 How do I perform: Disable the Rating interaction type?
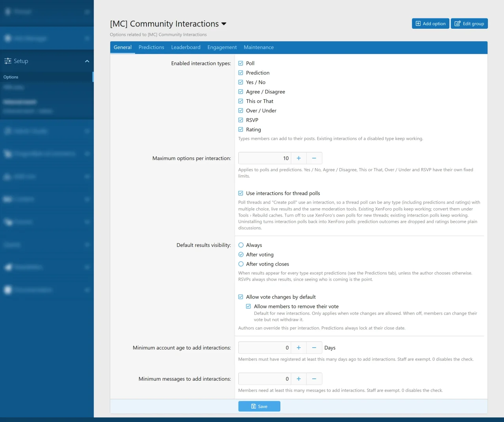(241, 130)
